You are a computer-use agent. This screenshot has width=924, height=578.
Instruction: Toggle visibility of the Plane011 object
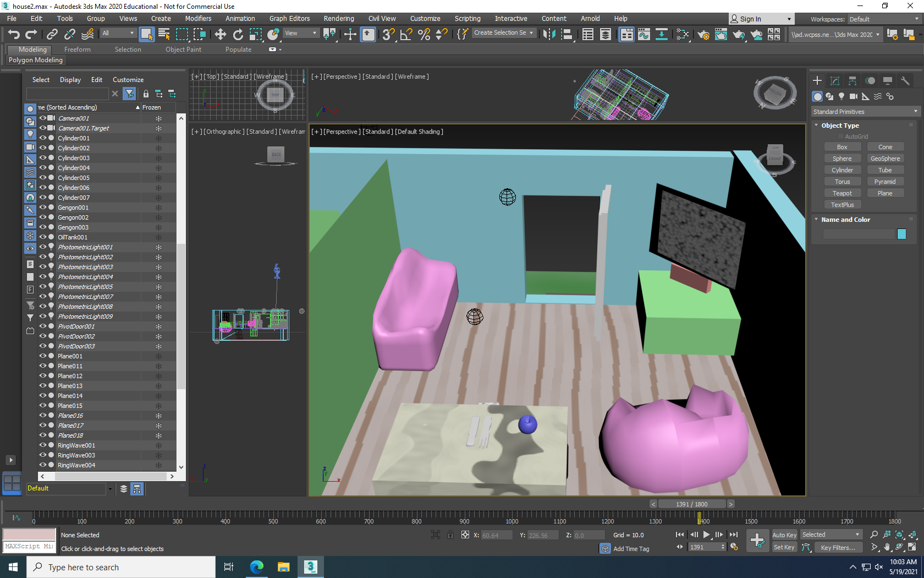pos(42,366)
